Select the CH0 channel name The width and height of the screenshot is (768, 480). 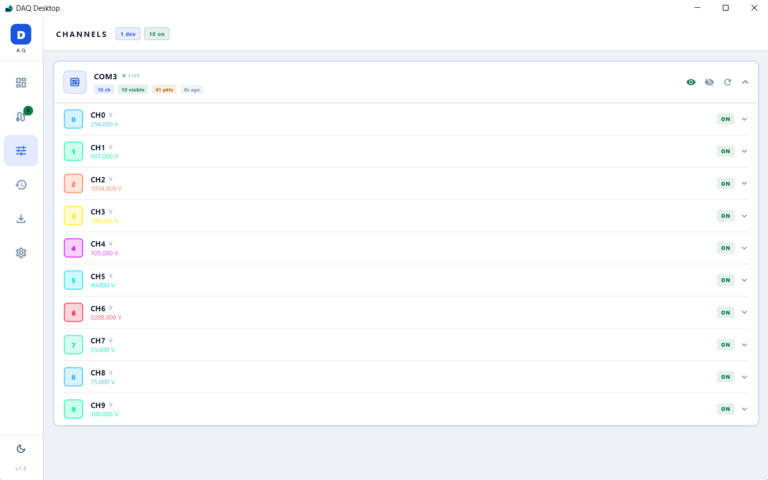98,115
